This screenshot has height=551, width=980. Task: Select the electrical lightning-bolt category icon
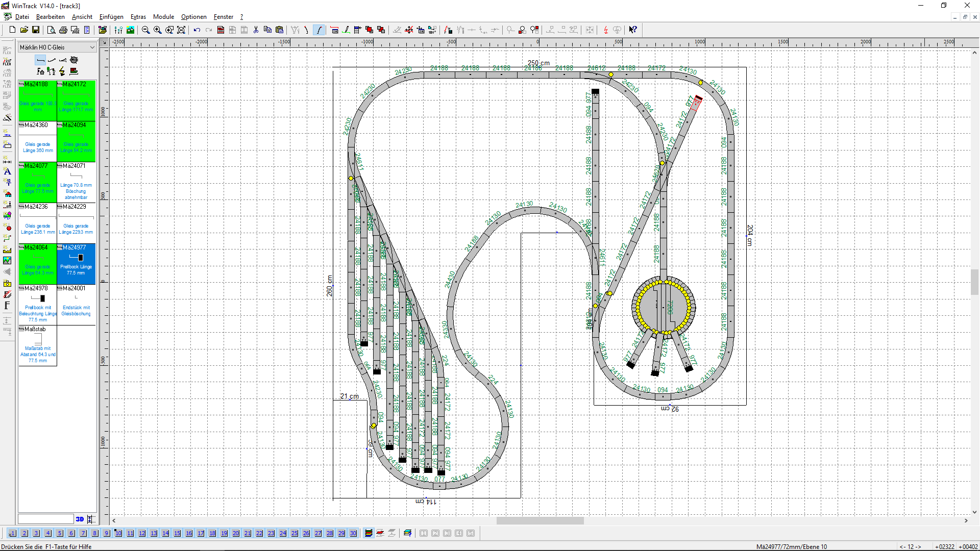(63, 71)
